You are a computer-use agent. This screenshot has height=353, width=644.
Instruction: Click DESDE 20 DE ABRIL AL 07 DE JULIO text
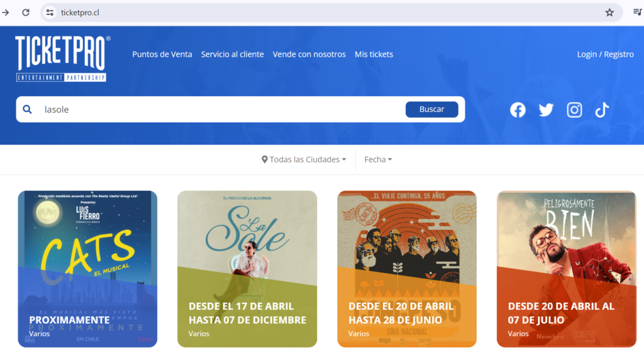561,313
